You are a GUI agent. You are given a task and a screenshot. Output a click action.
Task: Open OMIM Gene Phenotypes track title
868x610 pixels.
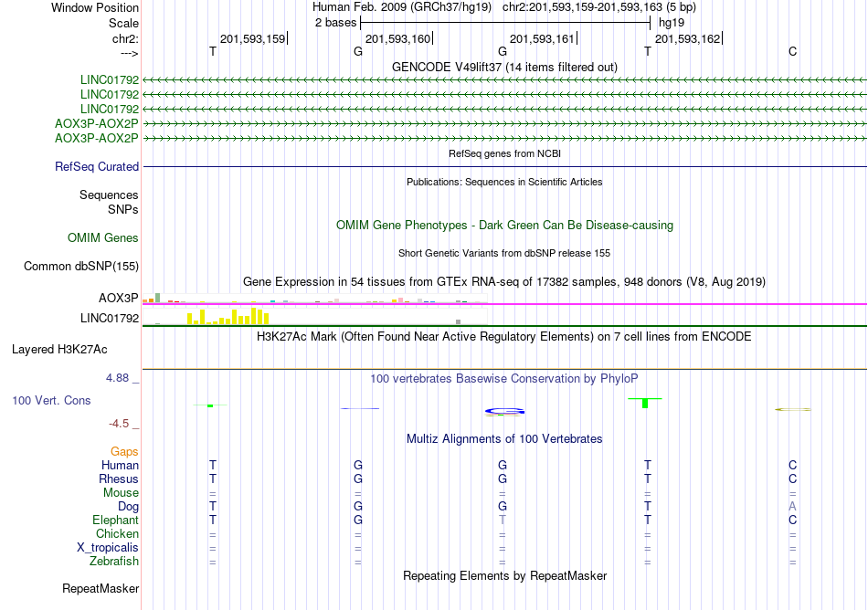click(x=504, y=225)
